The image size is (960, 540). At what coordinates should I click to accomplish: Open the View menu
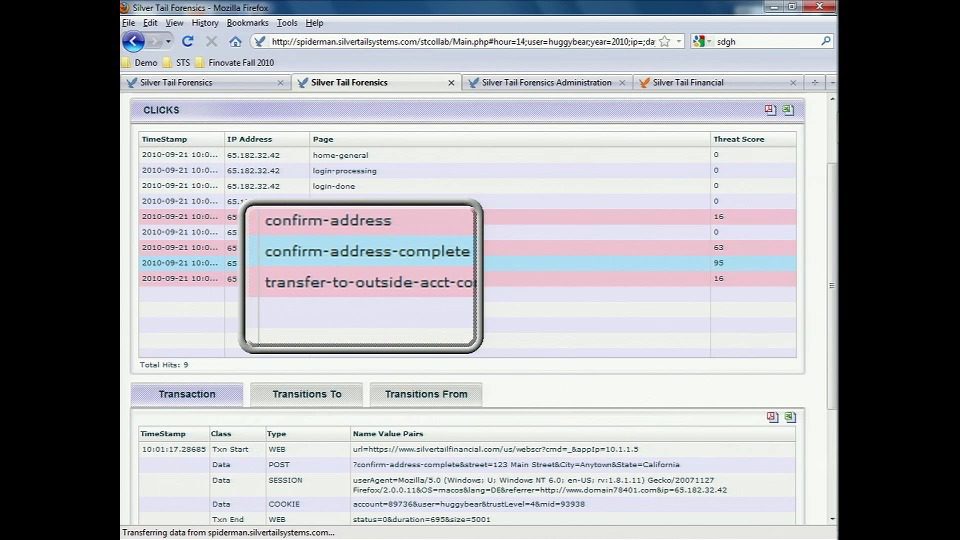click(x=174, y=23)
